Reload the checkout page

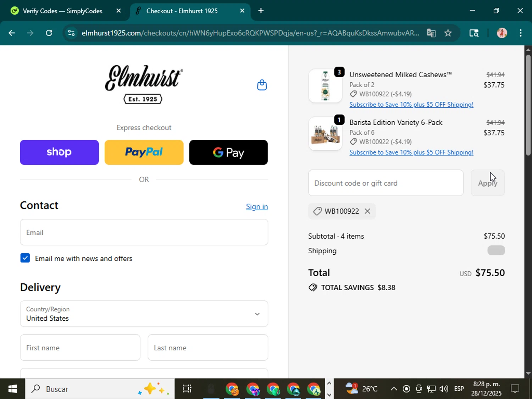point(49,33)
